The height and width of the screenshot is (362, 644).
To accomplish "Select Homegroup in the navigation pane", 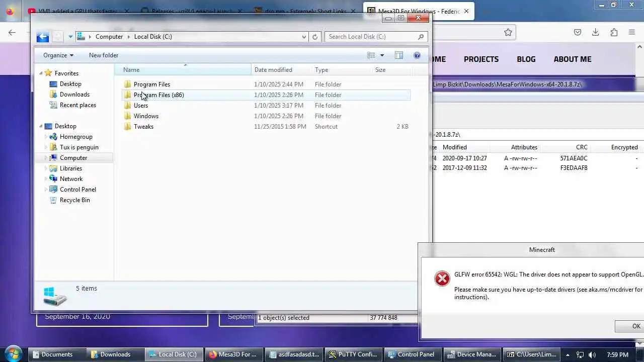I will point(76,137).
